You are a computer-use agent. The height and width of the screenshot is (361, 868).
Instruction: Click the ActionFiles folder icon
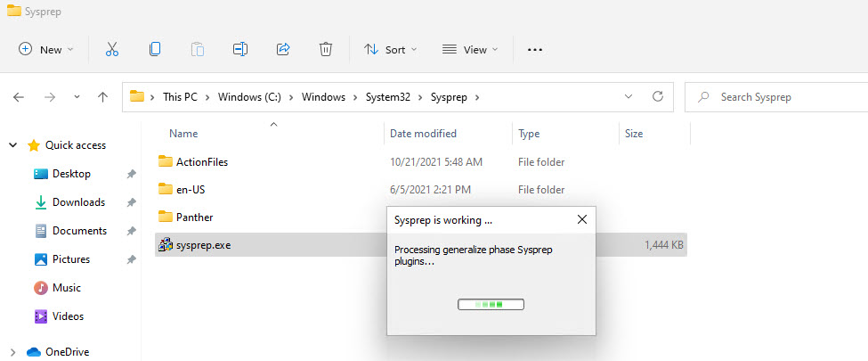[166, 161]
